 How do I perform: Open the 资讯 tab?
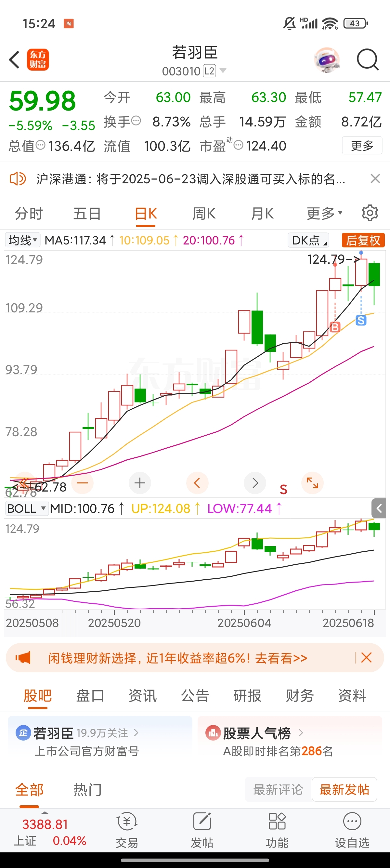pyautogui.click(x=142, y=695)
